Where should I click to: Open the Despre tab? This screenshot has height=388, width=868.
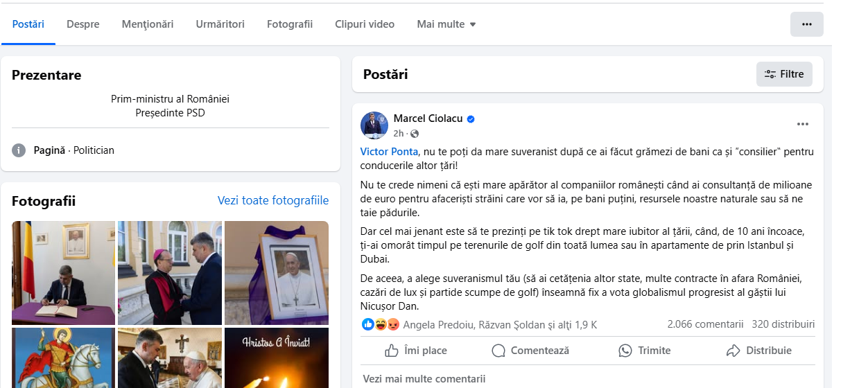point(83,24)
